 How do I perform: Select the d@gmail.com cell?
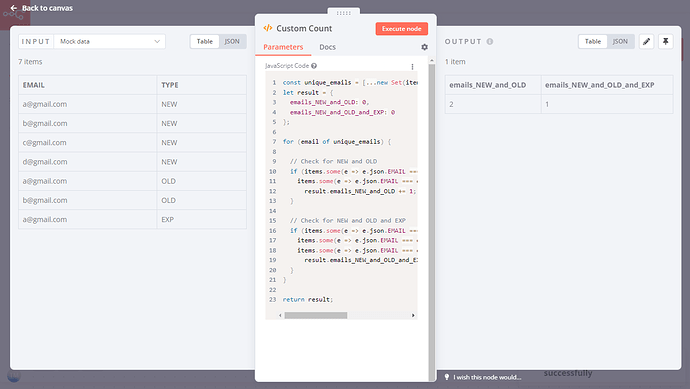click(x=88, y=162)
